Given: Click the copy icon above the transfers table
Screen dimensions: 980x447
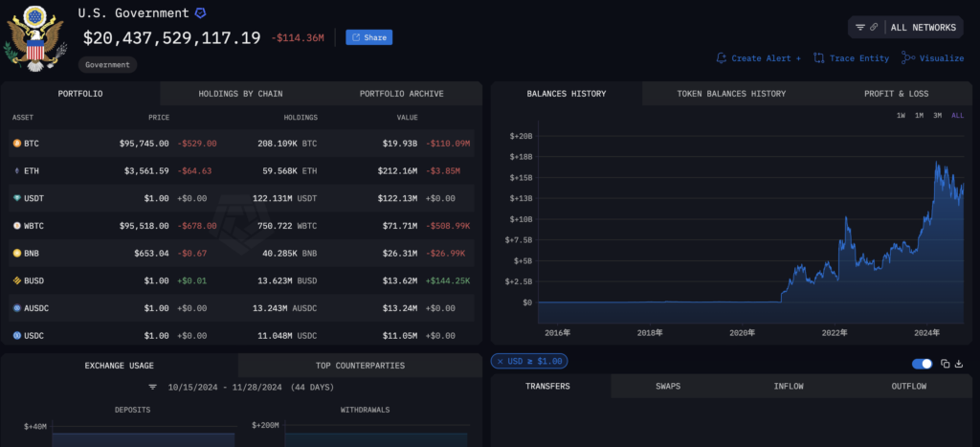Looking at the screenshot, I should [x=945, y=364].
